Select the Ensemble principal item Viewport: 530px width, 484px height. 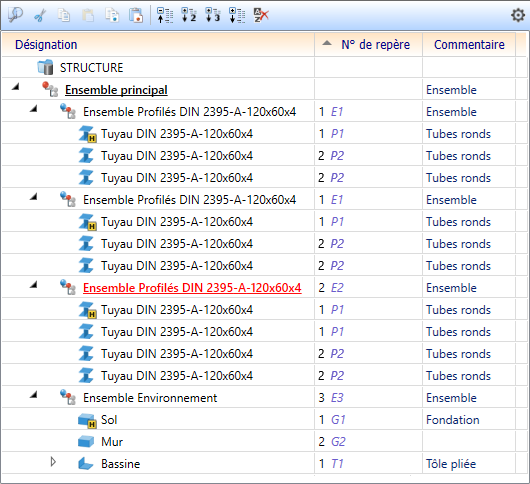(x=116, y=90)
